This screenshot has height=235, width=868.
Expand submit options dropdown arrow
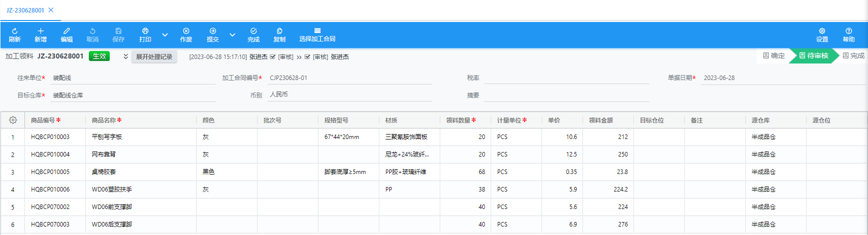coord(232,35)
